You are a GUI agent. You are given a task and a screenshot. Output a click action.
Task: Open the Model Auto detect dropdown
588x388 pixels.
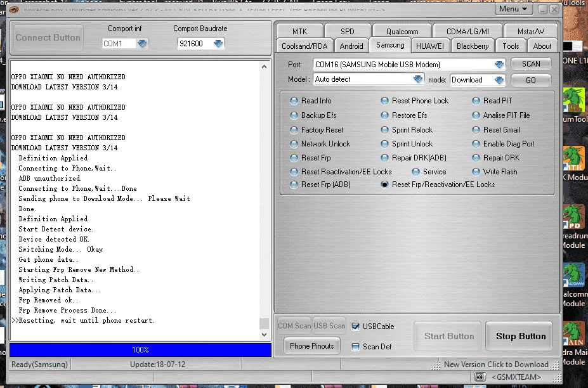tap(418, 79)
